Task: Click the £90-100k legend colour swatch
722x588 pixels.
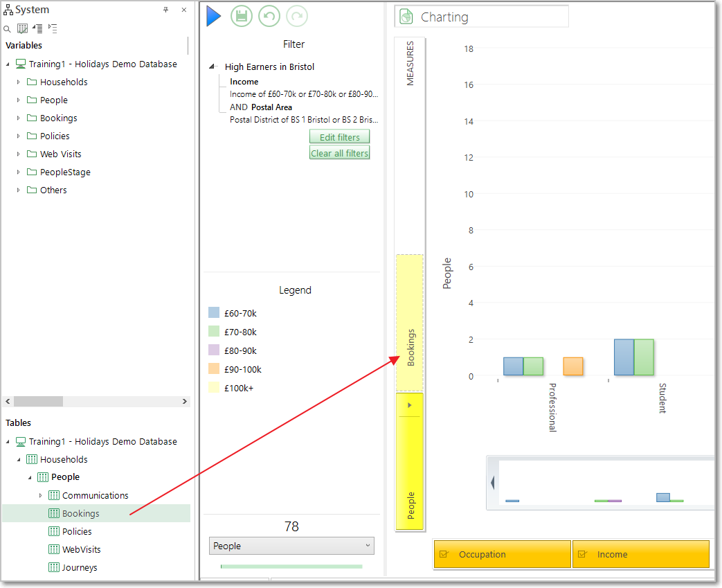Action: coord(214,368)
